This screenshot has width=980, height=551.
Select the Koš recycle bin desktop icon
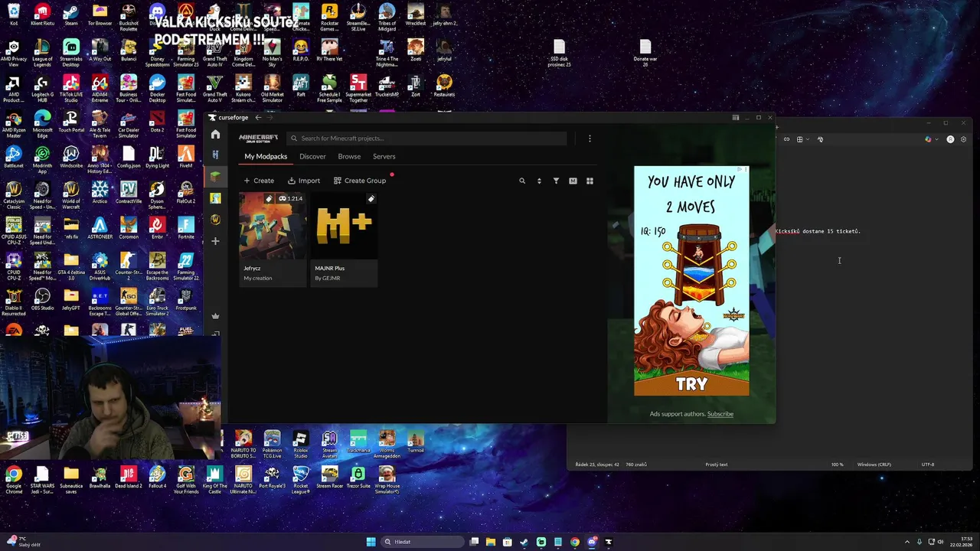(x=14, y=15)
